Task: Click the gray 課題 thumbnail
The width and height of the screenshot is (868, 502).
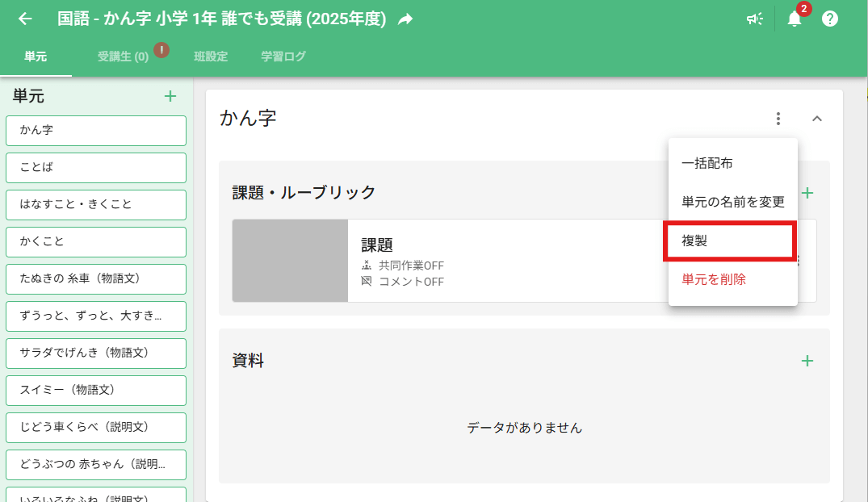Action: (290, 261)
